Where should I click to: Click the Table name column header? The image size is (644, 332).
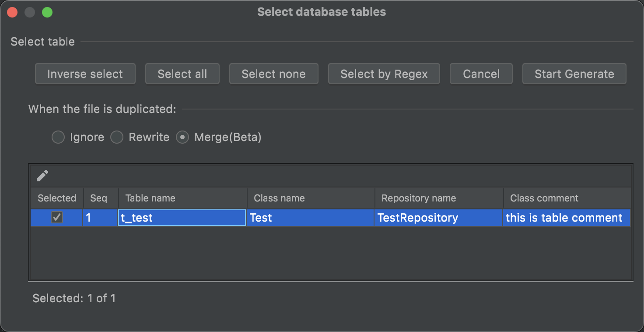pyautogui.click(x=182, y=198)
